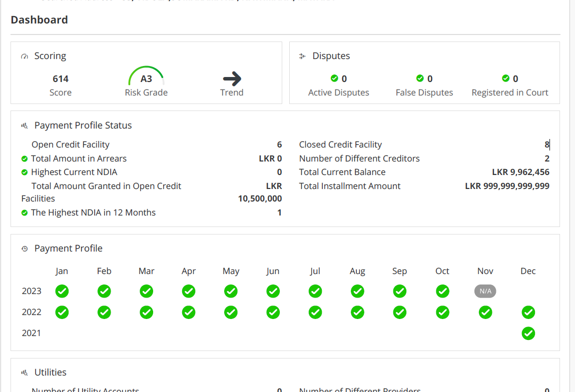The width and height of the screenshot is (575, 392).
Task: Click the 2023 year row label
Action: coord(32,291)
